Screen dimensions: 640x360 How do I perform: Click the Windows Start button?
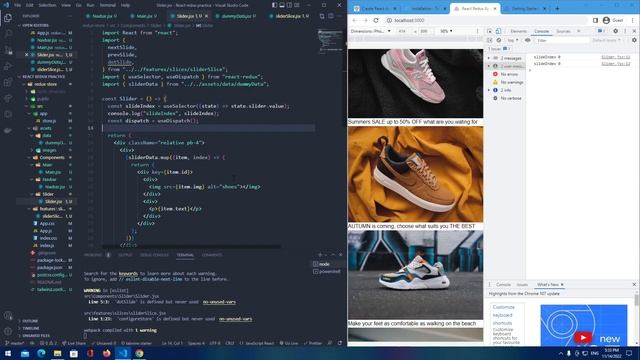click(8, 353)
